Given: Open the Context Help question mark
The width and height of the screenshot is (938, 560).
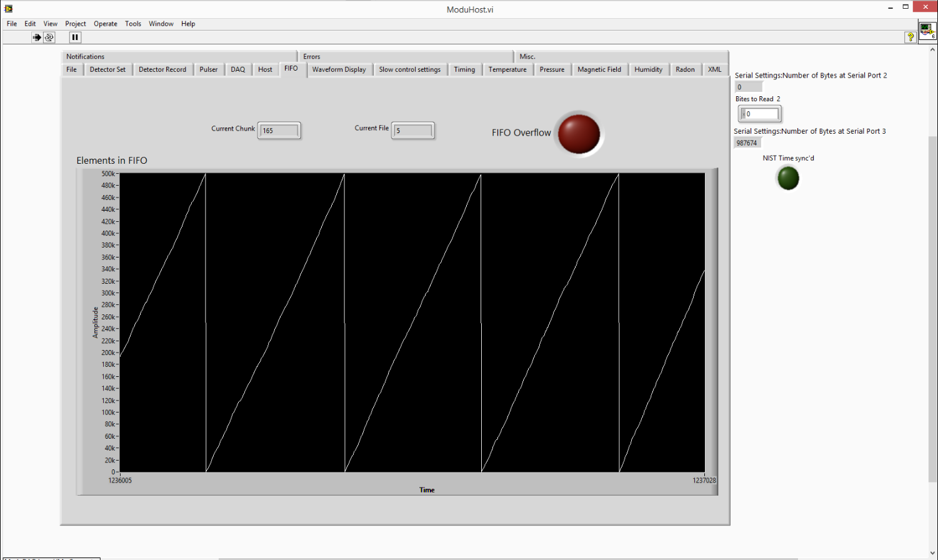Looking at the screenshot, I should pyautogui.click(x=911, y=37).
